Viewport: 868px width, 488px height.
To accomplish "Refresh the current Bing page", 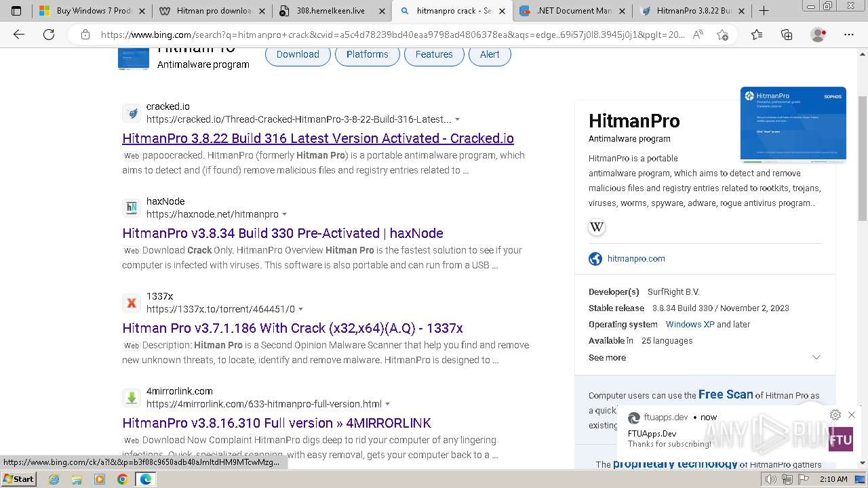I will click(49, 35).
